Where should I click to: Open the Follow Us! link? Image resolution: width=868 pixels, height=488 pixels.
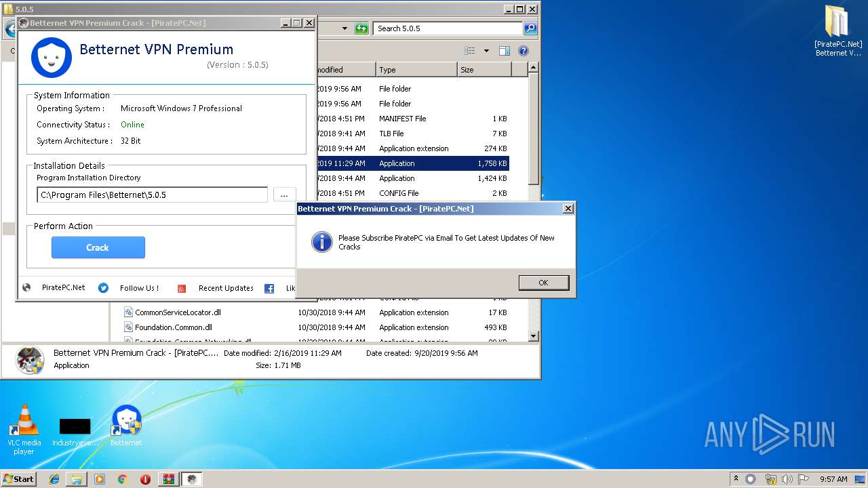point(139,288)
